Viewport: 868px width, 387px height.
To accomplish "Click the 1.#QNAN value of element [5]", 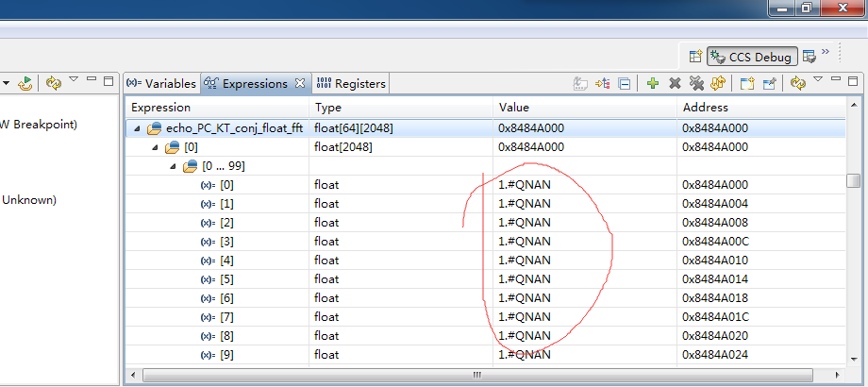I will pos(525,279).
